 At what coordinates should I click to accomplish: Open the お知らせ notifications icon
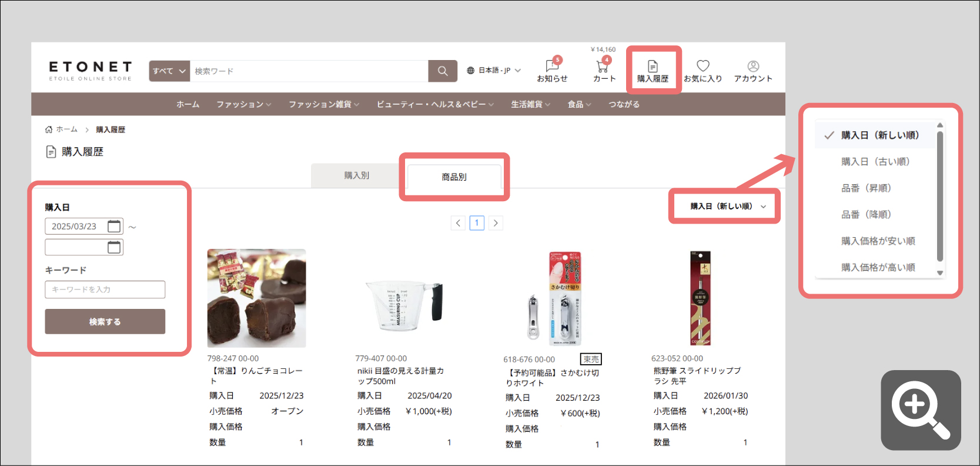click(553, 71)
